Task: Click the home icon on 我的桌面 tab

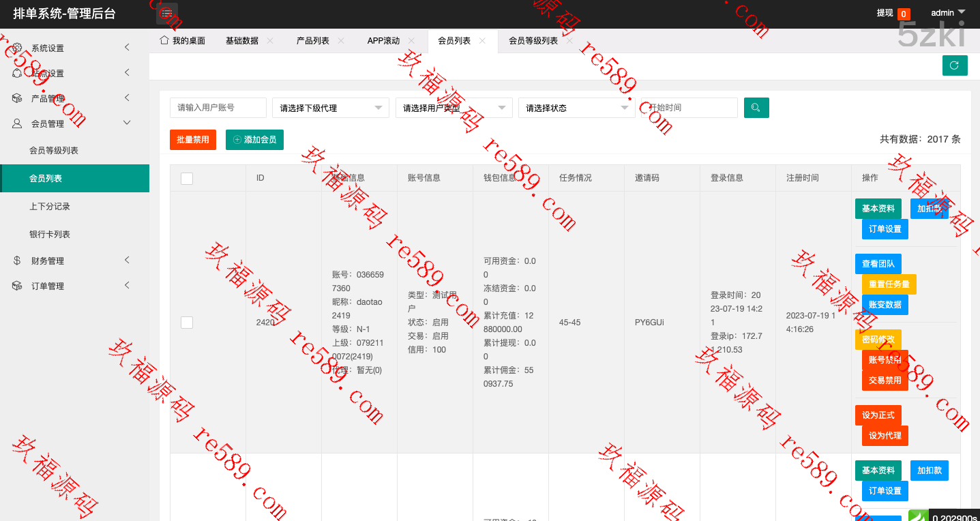Action: click(x=164, y=40)
